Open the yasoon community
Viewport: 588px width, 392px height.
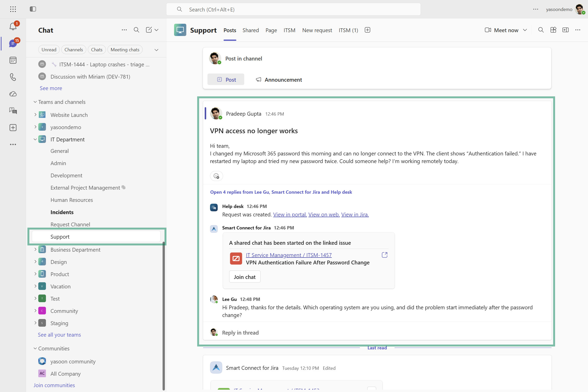click(73, 361)
